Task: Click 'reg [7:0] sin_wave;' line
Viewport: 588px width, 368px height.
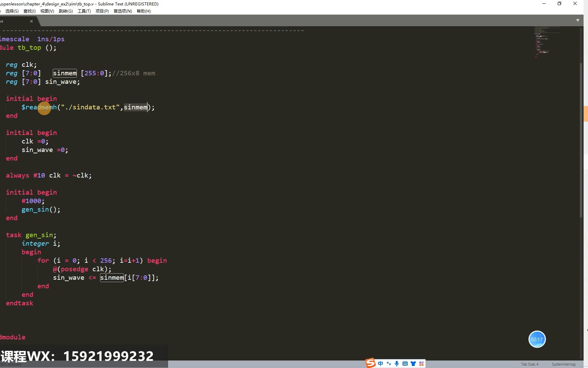Action: point(43,82)
